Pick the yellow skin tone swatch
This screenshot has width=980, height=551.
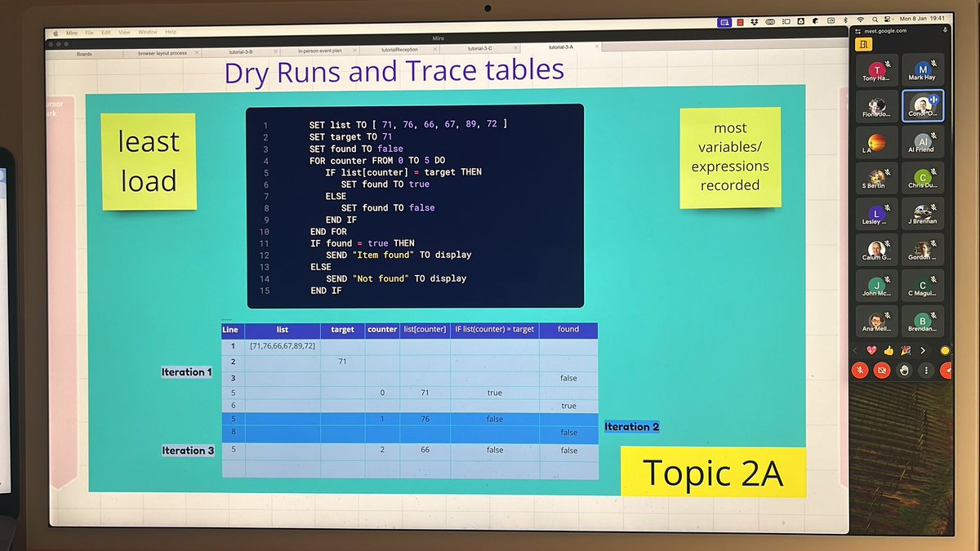tap(944, 351)
